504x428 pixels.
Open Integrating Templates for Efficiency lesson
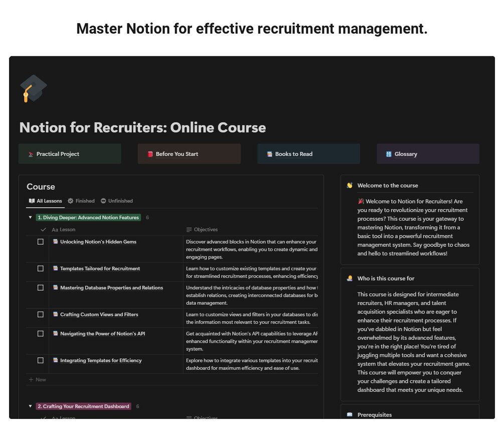click(x=101, y=360)
